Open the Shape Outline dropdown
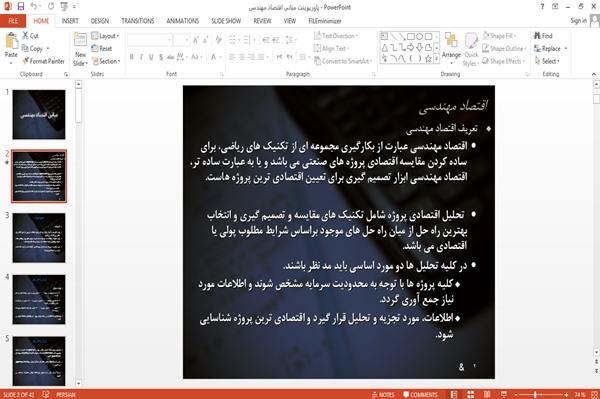 tap(505, 49)
